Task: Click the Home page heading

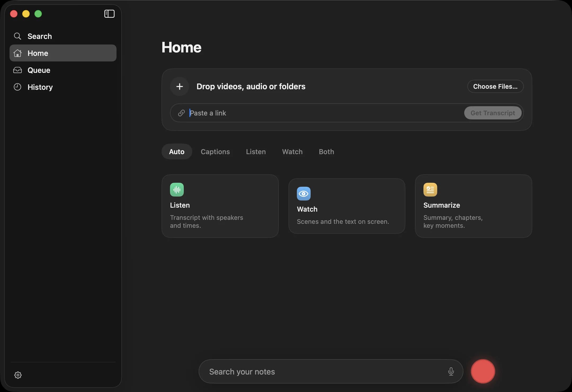Action: coord(181,47)
